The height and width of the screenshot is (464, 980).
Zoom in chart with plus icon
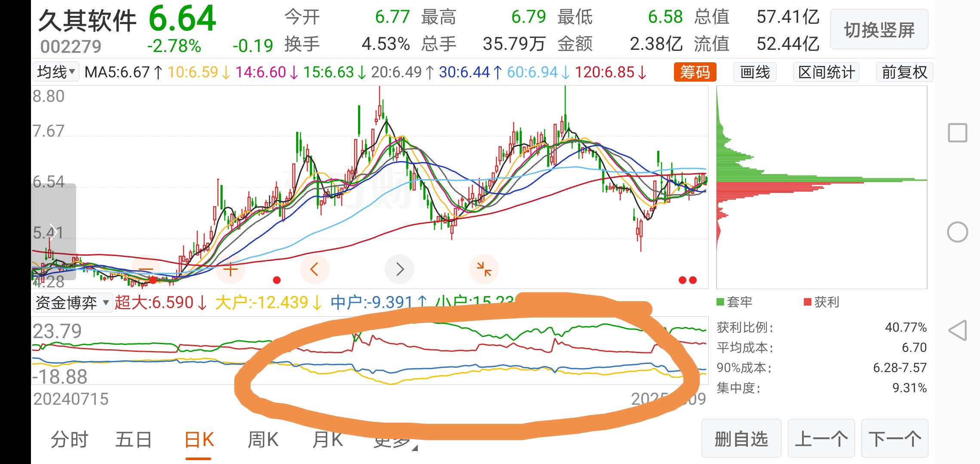[230, 269]
